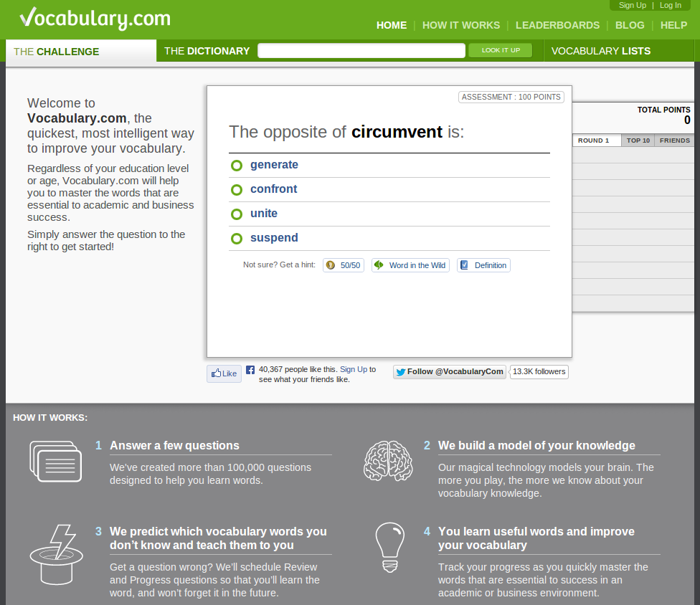This screenshot has height=605, width=700.
Task: Click the Word in the Wild hint text
Action: 417,265
